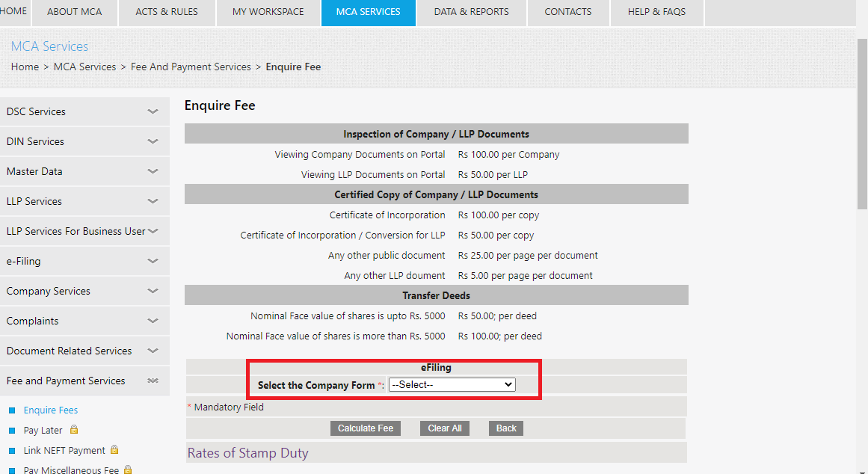Click the lock icon beside Pay Later
This screenshot has height=474, width=868.
click(74, 430)
